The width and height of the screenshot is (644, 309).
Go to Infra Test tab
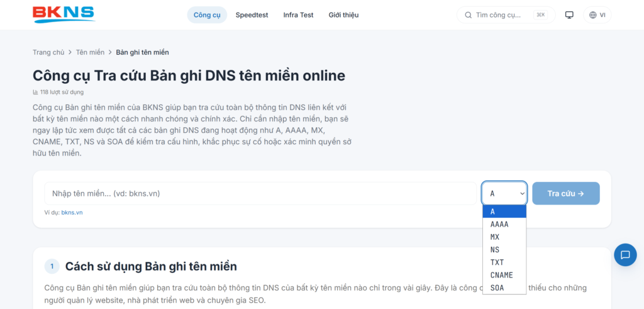[298, 15]
